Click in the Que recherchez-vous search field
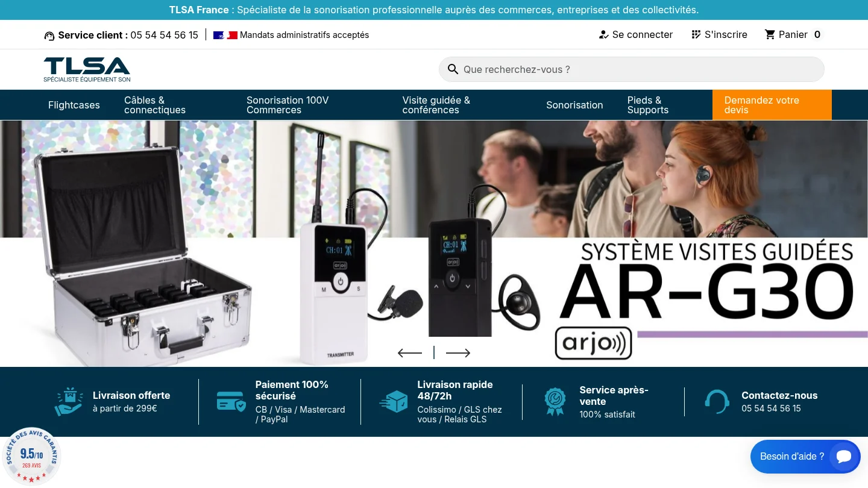This screenshot has width=868, height=488. 632,69
